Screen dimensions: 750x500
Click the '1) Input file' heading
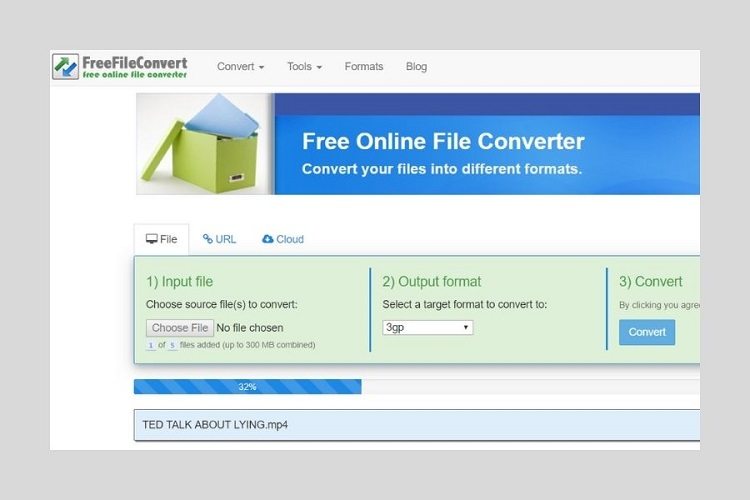pos(179,282)
